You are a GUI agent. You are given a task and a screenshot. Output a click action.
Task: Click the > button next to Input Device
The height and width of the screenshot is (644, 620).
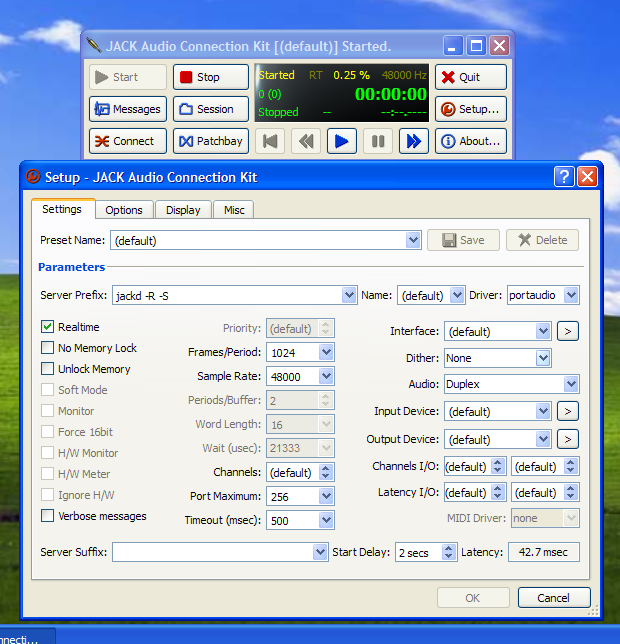pos(568,411)
